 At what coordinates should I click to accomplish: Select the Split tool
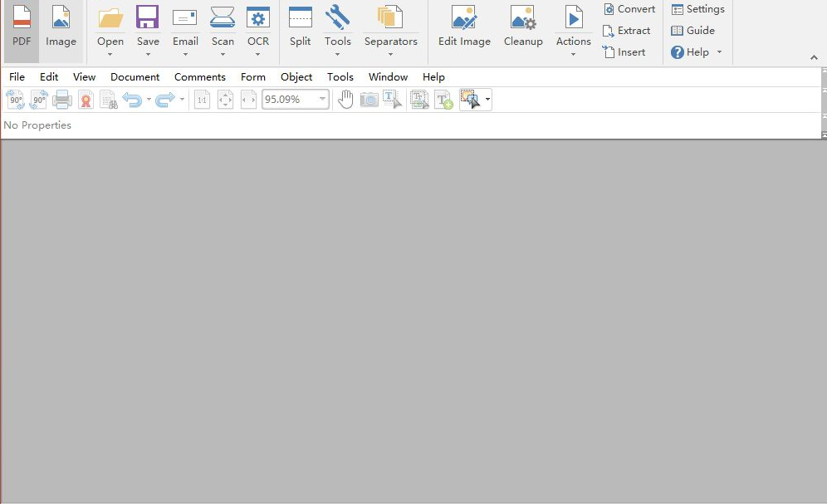click(x=300, y=25)
